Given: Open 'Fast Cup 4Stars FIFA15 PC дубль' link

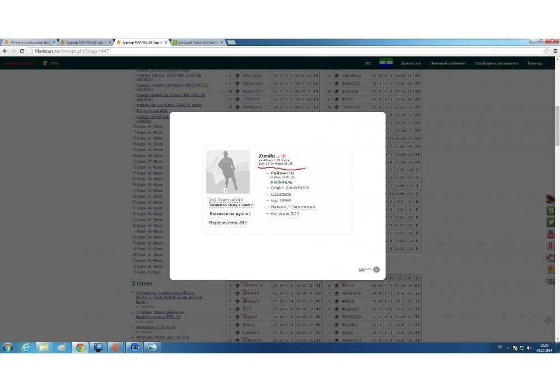Looking at the screenshot, I should click(x=169, y=105).
